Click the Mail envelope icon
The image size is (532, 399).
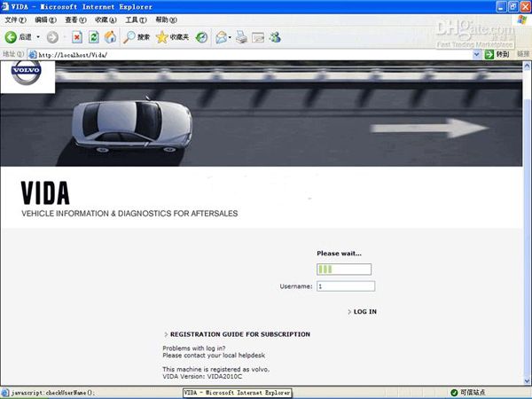tap(221, 37)
